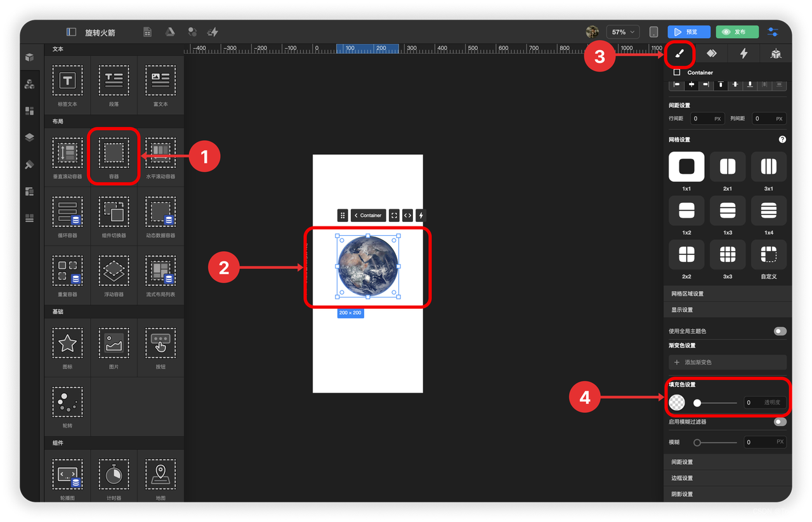Click the fullscreen brackets icon on canvas toolbar
This screenshot has height=522, width=812.
394,215
